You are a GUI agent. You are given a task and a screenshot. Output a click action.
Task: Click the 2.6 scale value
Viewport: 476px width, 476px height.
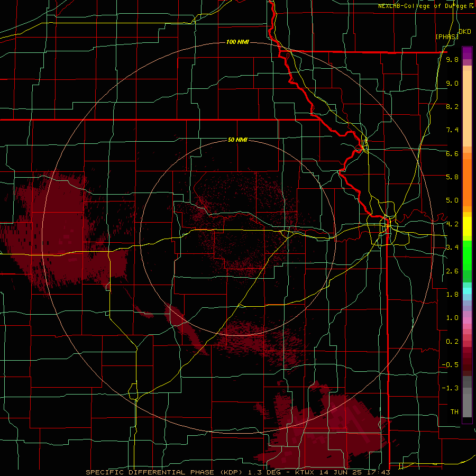452,271
